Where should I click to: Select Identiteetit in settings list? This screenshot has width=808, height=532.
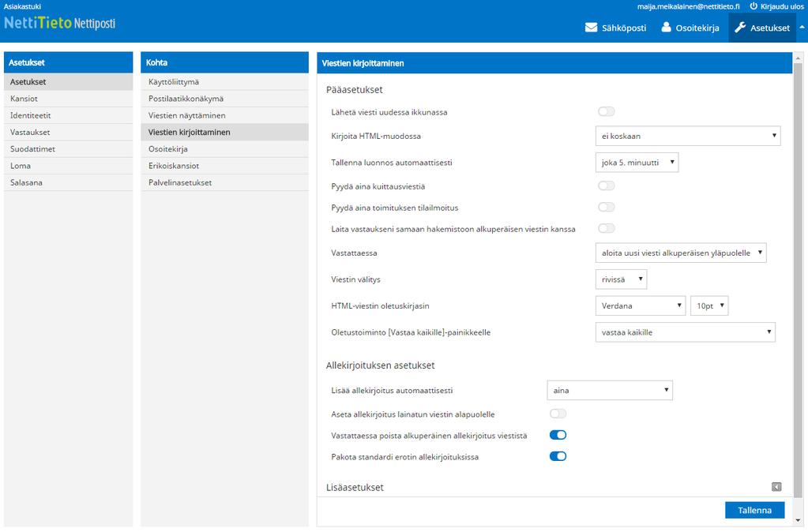coord(68,115)
